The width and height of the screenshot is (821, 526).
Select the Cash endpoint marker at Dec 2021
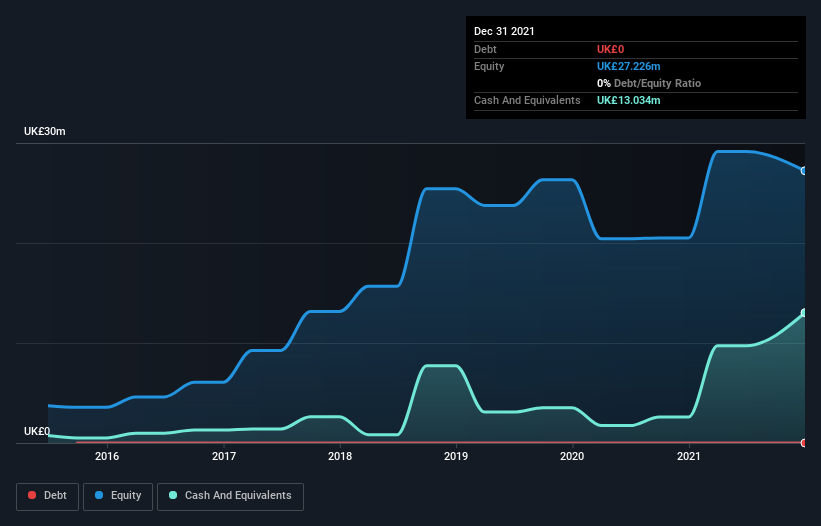[804, 312]
